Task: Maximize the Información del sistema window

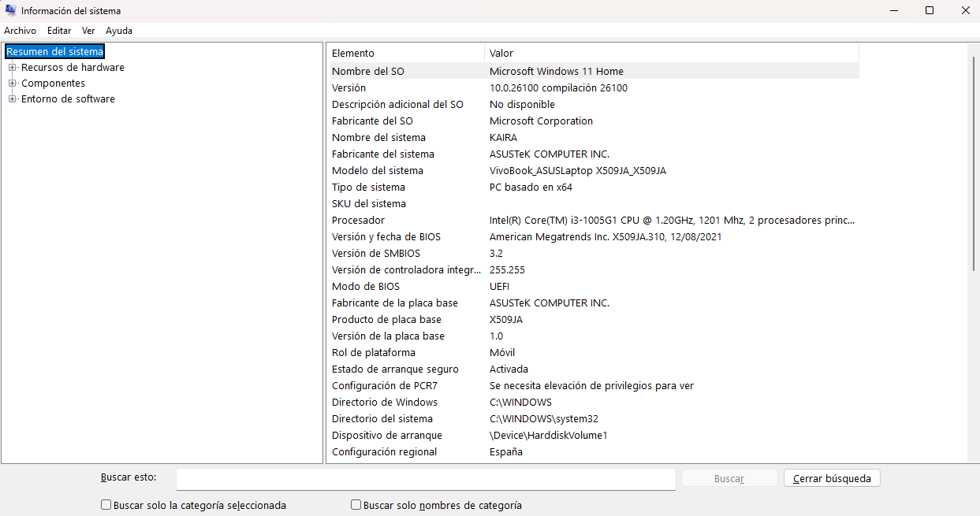Action: pyautogui.click(x=930, y=10)
